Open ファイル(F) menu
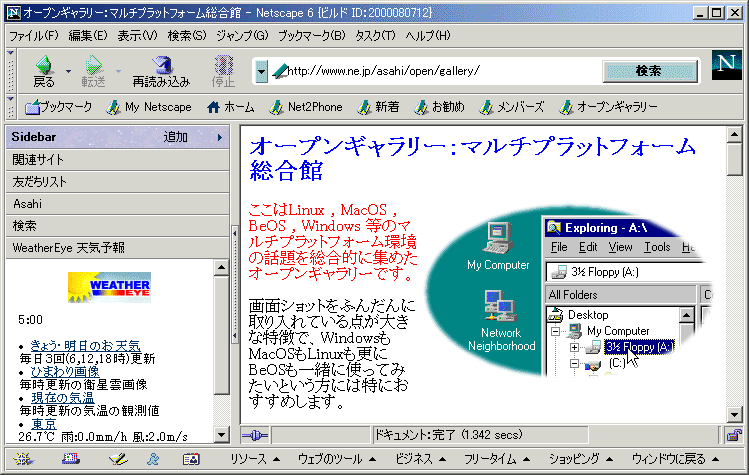 (x=33, y=36)
